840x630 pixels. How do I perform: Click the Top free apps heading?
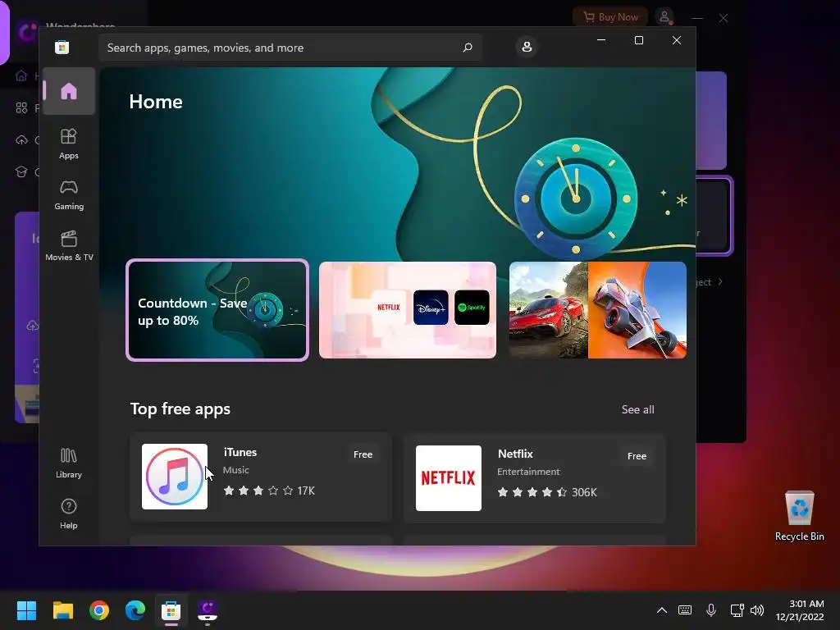tap(180, 409)
